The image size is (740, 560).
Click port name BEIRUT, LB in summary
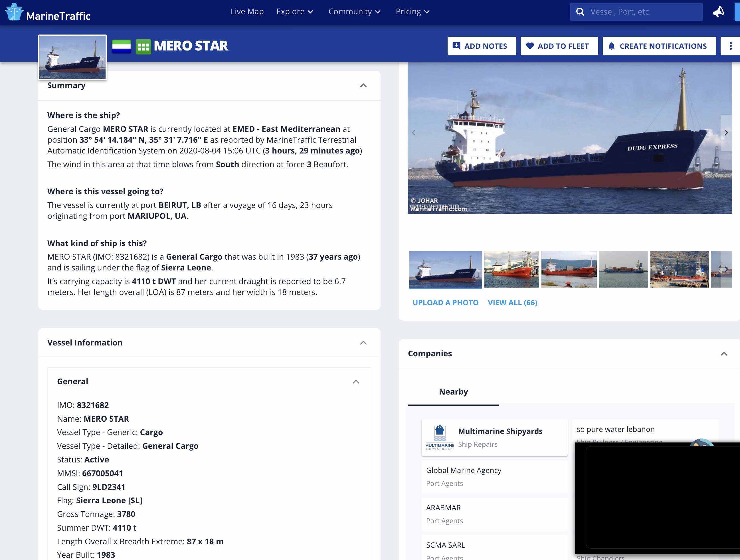pos(180,205)
